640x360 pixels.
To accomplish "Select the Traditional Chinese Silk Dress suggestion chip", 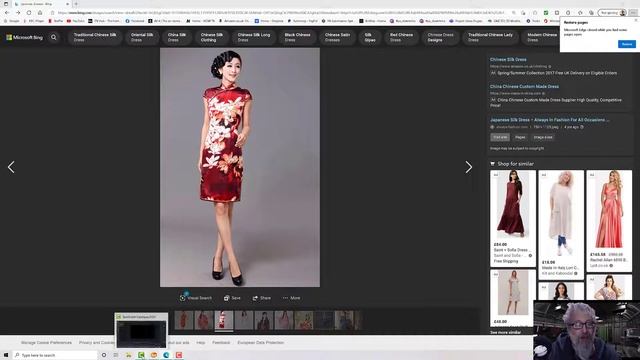I will (95, 37).
